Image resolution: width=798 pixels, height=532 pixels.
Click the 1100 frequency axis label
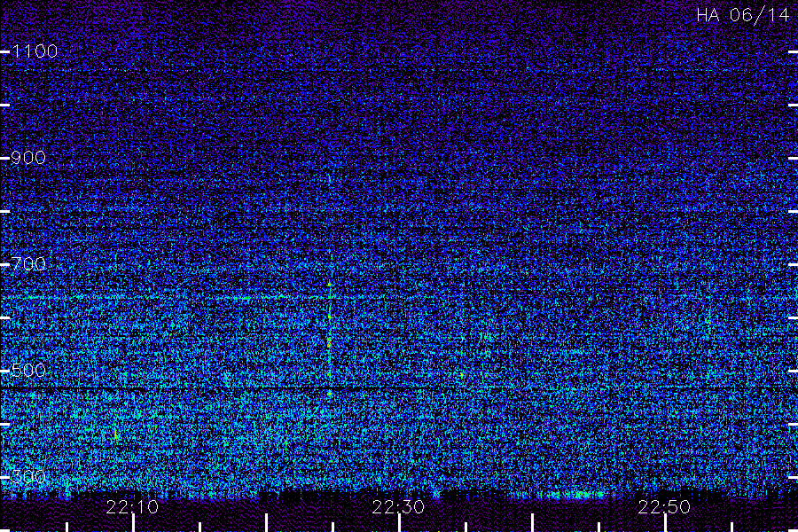pyautogui.click(x=35, y=51)
